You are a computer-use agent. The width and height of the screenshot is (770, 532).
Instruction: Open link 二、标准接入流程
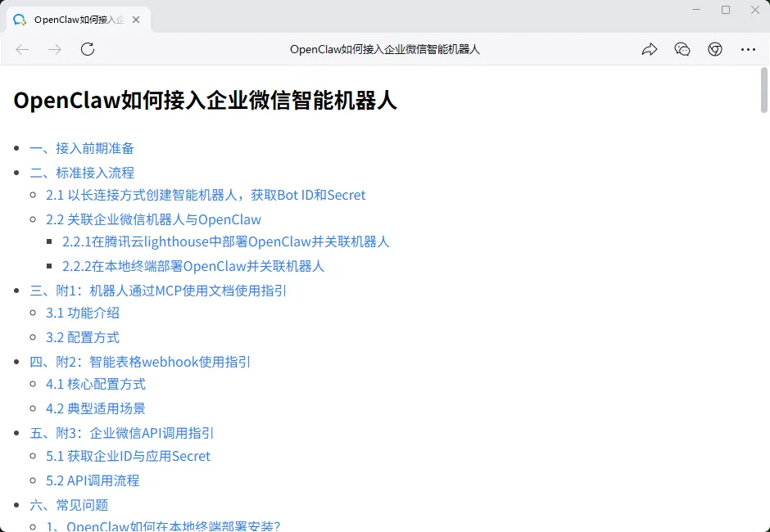[82, 173]
